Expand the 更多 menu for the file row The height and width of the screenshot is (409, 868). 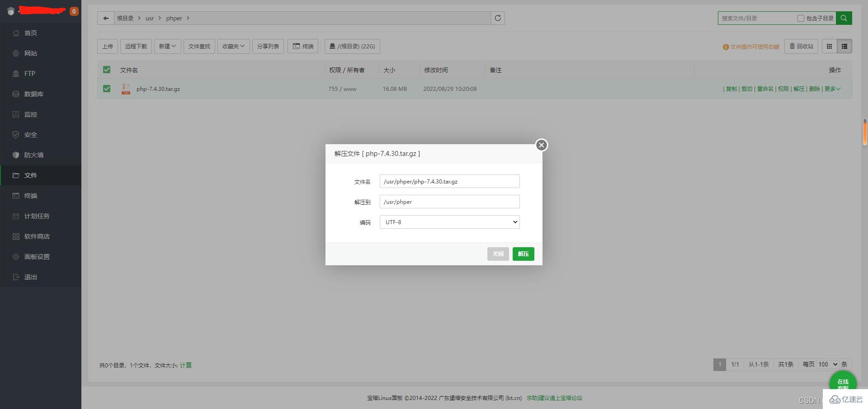coord(832,89)
